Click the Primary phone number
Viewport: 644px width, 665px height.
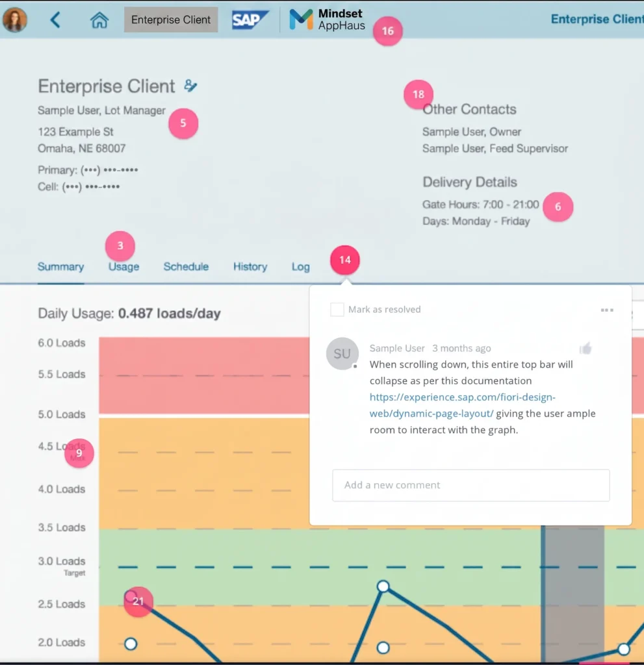click(88, 170)
